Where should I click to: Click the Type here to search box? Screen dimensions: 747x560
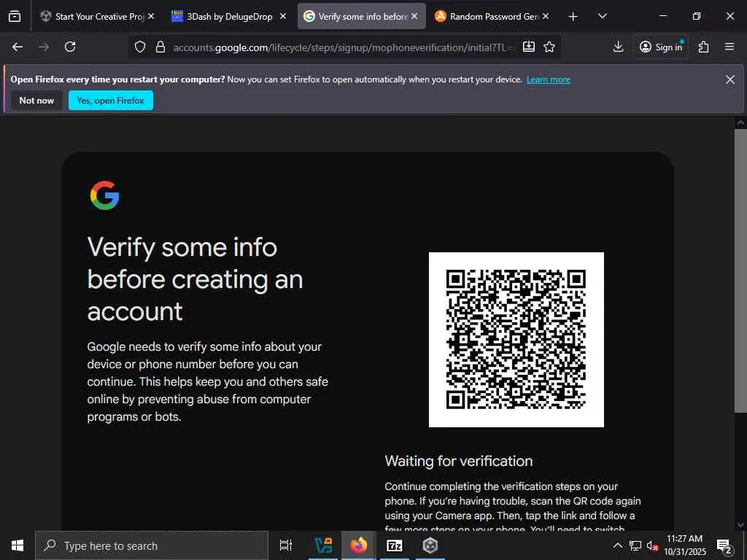pos(152,545)
